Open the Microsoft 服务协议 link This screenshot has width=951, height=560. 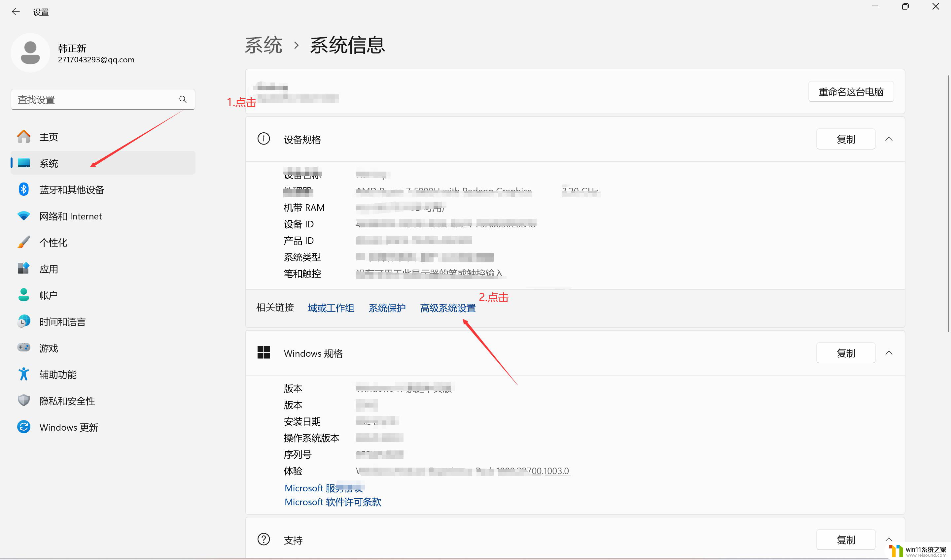pyautogui.click(x=324, y=488)
